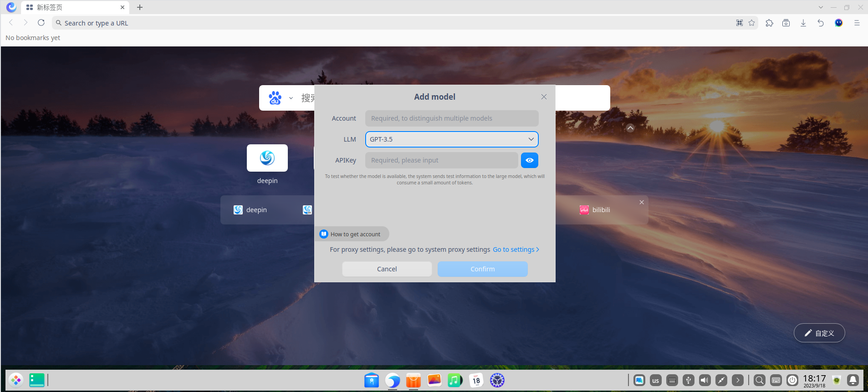Image resolution: width=868 pixels, height=392 pixels.
Task: Open the power button in tray
Action: pyautogui.click(x=792, y=380)
